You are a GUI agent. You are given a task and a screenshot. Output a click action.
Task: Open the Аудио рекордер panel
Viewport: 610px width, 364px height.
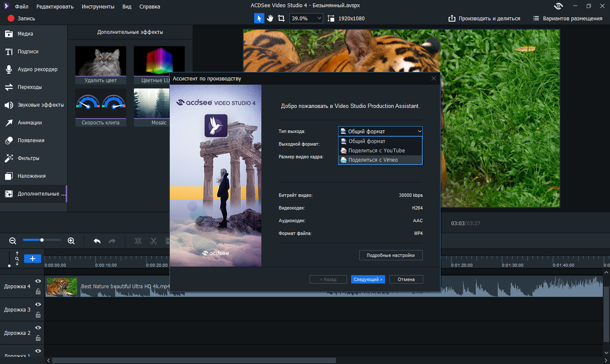(x=33, y=69)
